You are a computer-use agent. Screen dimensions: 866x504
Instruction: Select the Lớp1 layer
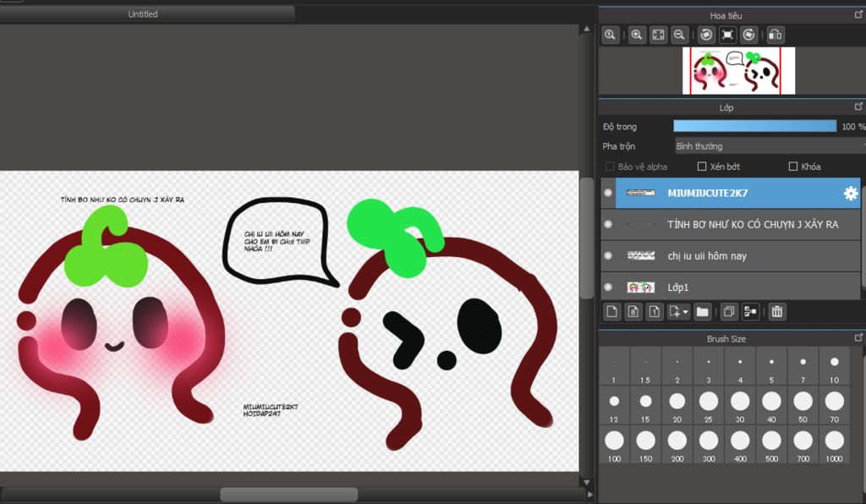pos(737,287)
